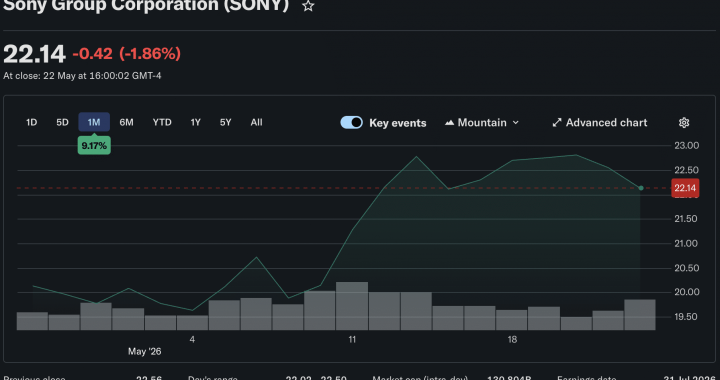Click the 19.50 y-axis label
The image size is (720, 380).
686,317
